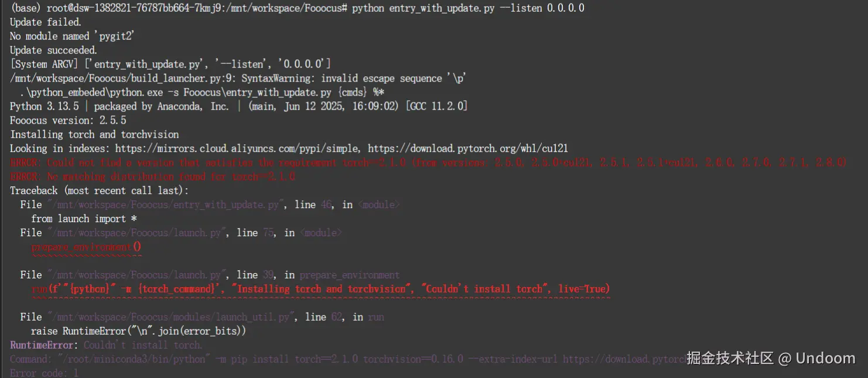Screen dimensions: 868x378
Task: Click the 'raise RuntimeError' code line
Action: pos(138,331)
